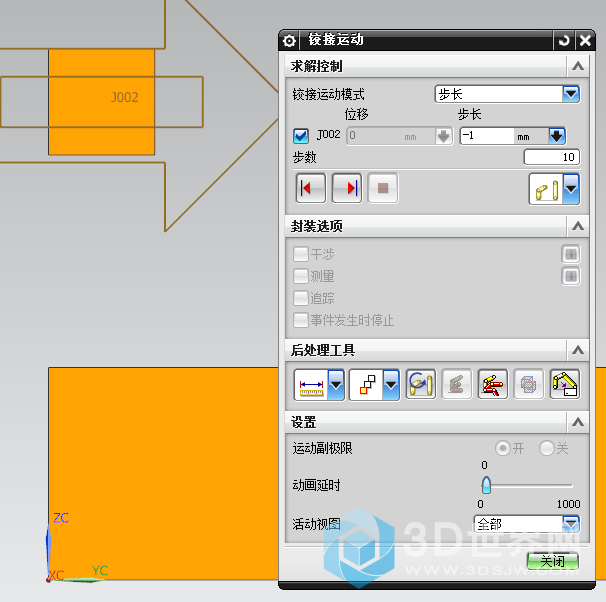Click the 步长 value field showing -1
The image size is (606, 602).
click(487, 136)
